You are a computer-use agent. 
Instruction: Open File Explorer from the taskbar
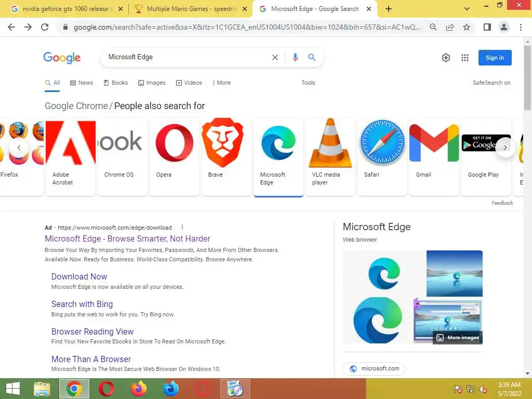42,389
